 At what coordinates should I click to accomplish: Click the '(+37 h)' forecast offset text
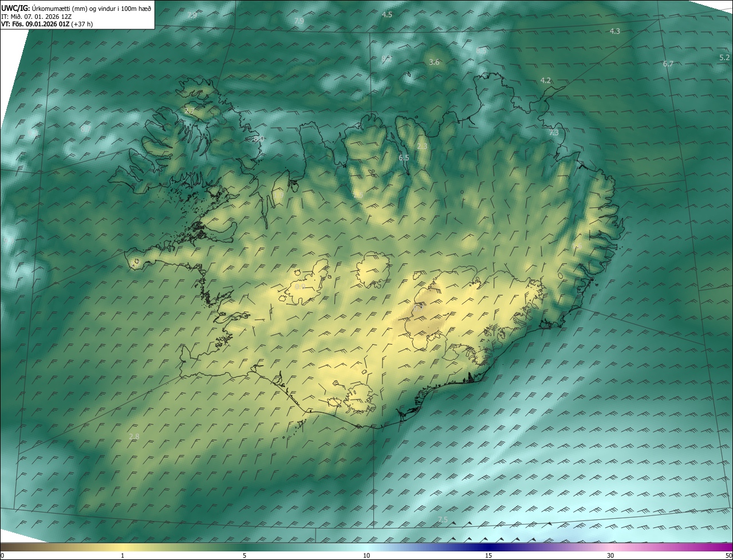pyautogui.click(x=83, y=25)
